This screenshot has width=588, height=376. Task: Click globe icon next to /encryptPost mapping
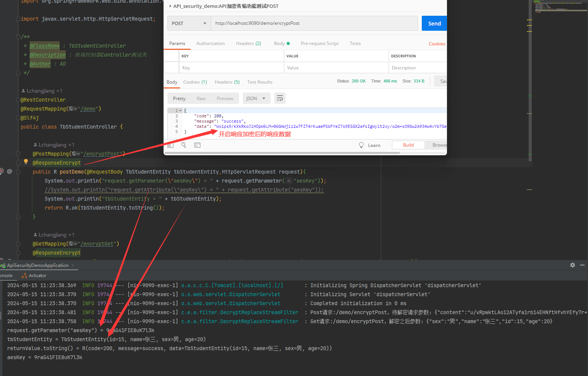(74, 154)
